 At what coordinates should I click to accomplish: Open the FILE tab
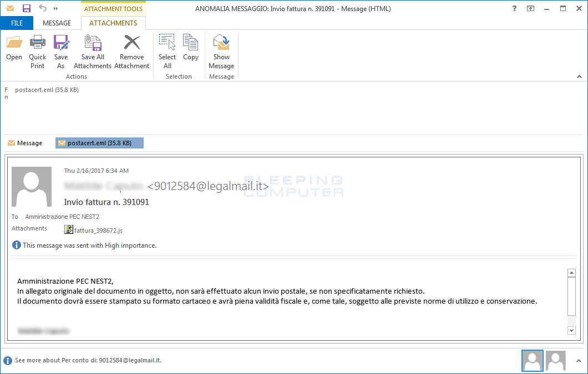[17, 23]
